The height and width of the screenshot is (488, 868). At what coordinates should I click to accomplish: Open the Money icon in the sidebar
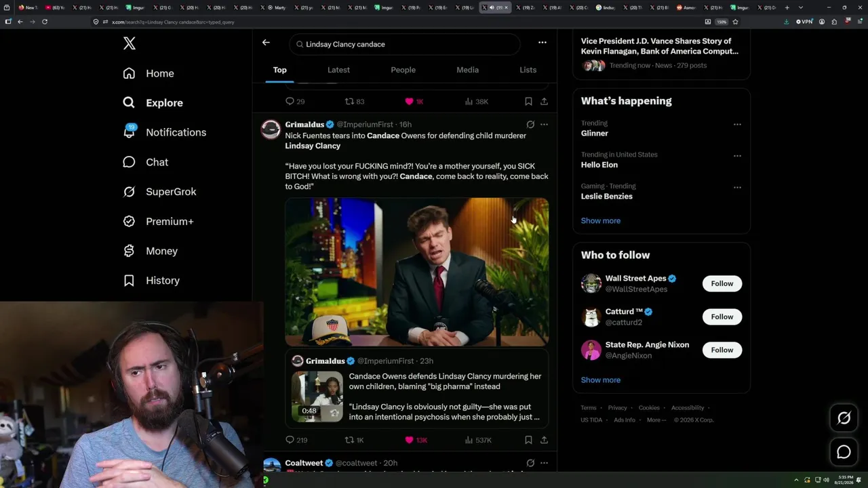click(129, 251)
